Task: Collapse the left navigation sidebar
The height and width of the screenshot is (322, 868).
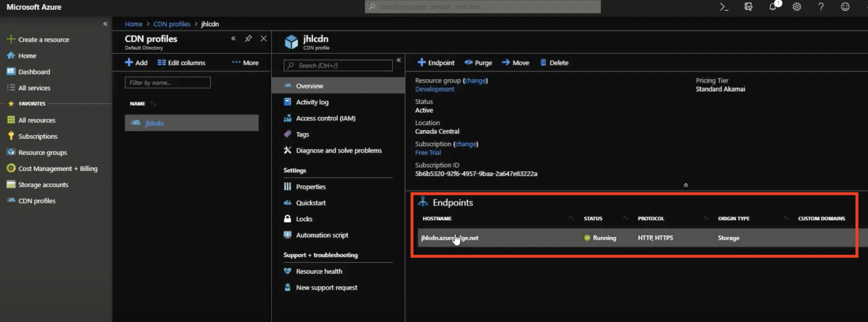Action: [105, 24]
